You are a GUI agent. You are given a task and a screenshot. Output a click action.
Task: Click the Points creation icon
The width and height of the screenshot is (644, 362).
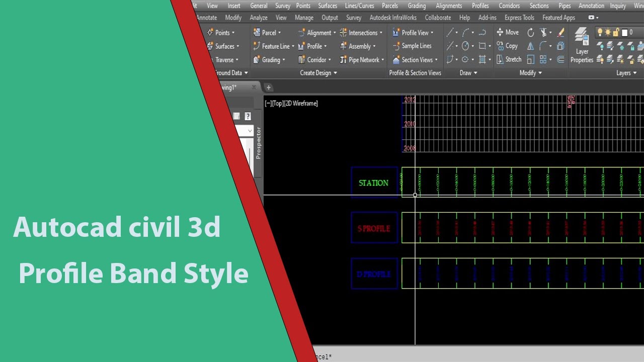point(210,33)
